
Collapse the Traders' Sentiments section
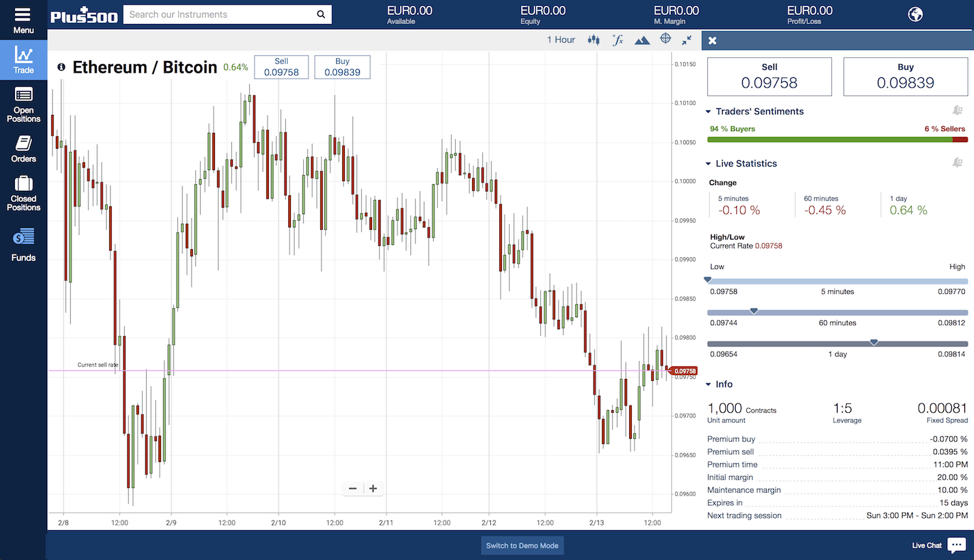tap(708, 112)
